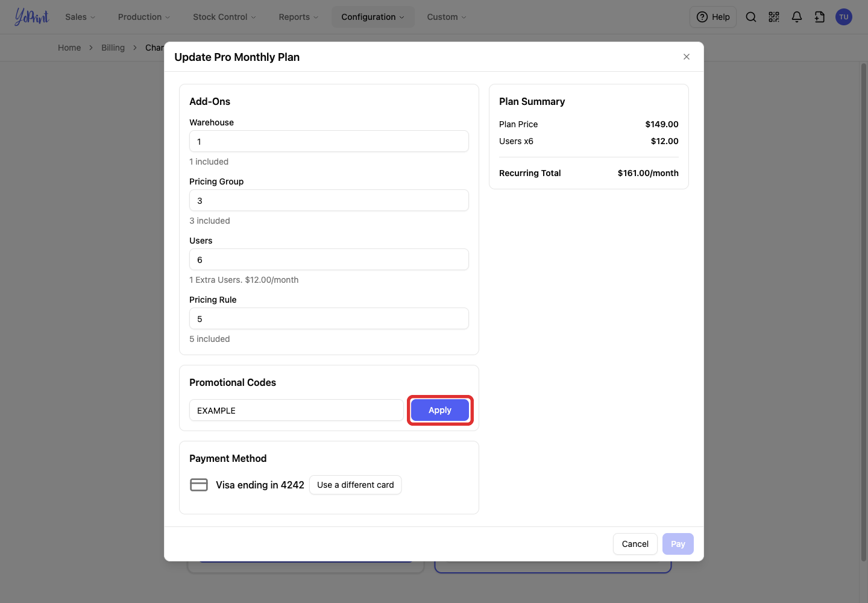Click the Payment Method heading
The width and height of the screenshot is (868, 603).
pos(228,458)
